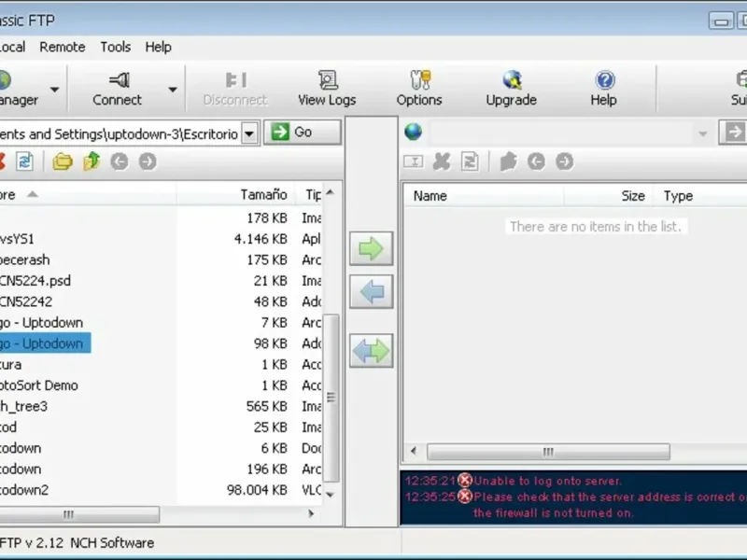Click the remote Go arrow button
747x560 pixels.
point(733,132)
